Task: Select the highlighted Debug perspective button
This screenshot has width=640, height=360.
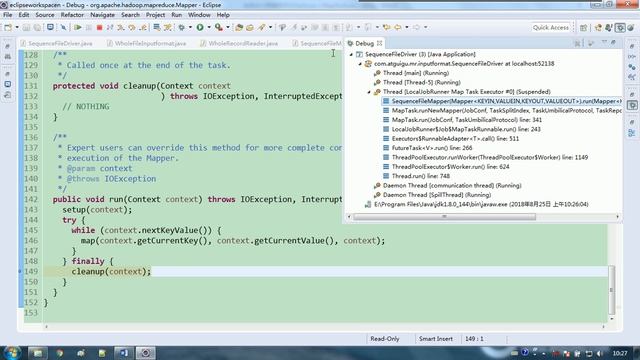Action: (x=620, y=27)
